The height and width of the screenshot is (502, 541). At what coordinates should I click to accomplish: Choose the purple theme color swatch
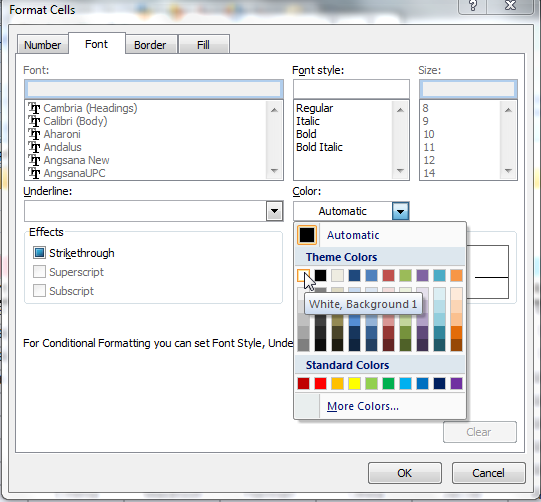[422, 275]
